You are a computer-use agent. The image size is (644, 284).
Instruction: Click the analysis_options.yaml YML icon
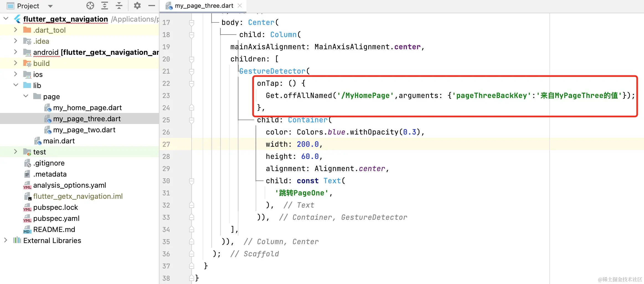pyautogui.click(x=27, y=185)
